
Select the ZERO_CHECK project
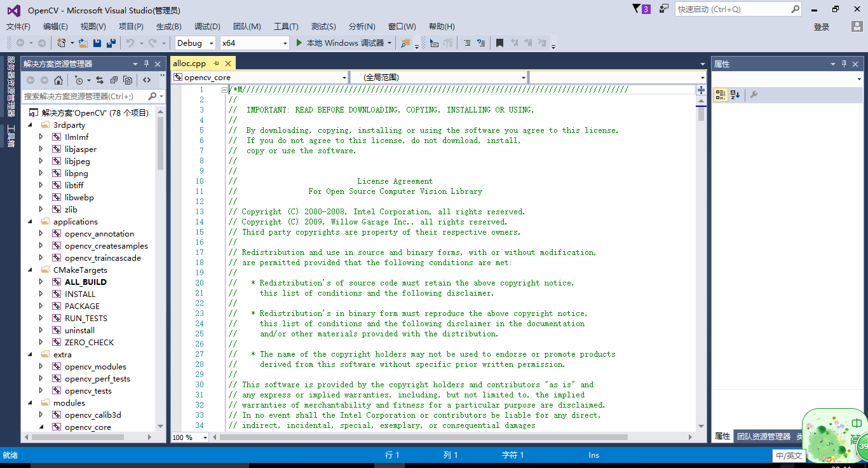point(89,343)
